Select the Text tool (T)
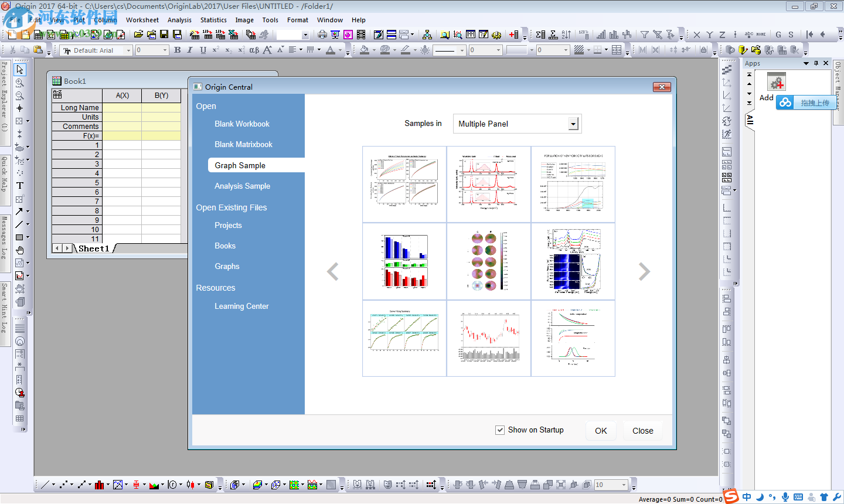Image resolution: width=844 pixels, height=504 pixels. click(x=20, y=185)
